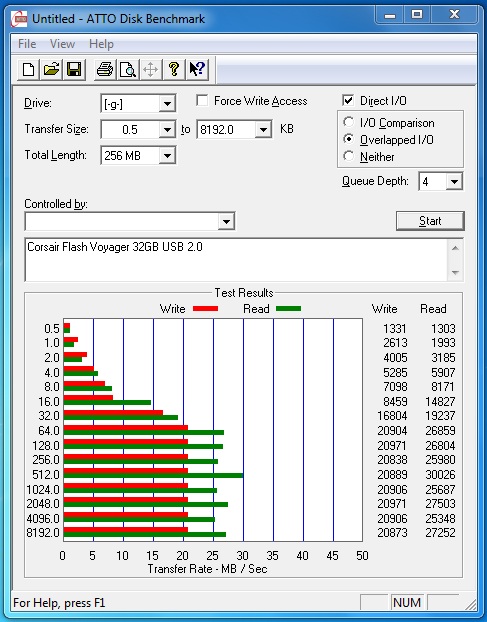
Task: Click the 2048.0 read value 27503
Action: pyautogui.click(x=440, y=503)
